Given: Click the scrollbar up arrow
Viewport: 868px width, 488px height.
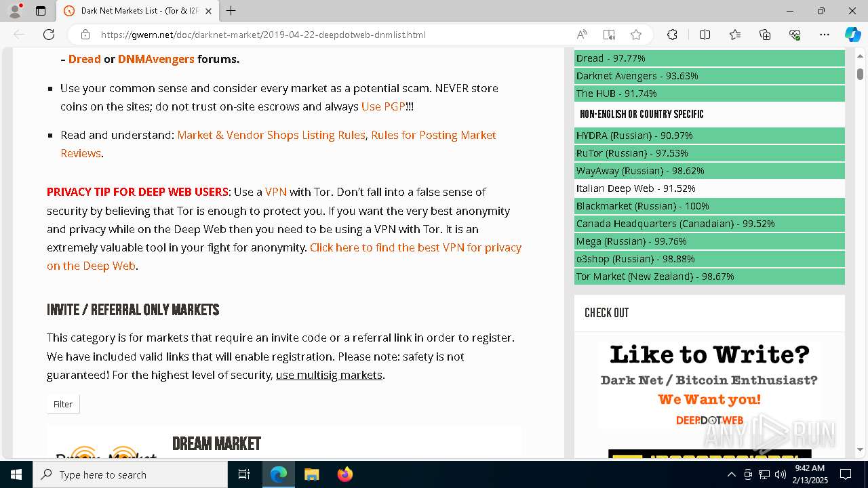Looking at the screenshot, I should pyautogui.click(x=860, y=56).
